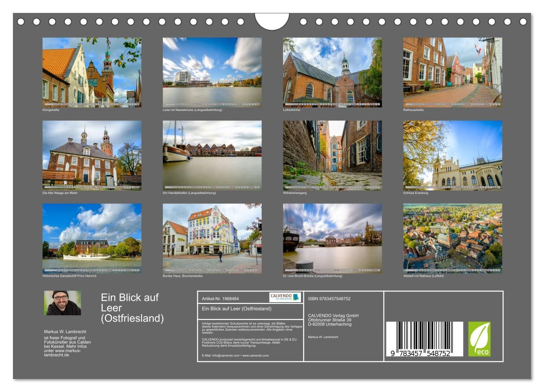The height and width of the screenshot is (392, 544).
Task: Select the Wilhelminengang thumbnail
Action: [332, 155]
